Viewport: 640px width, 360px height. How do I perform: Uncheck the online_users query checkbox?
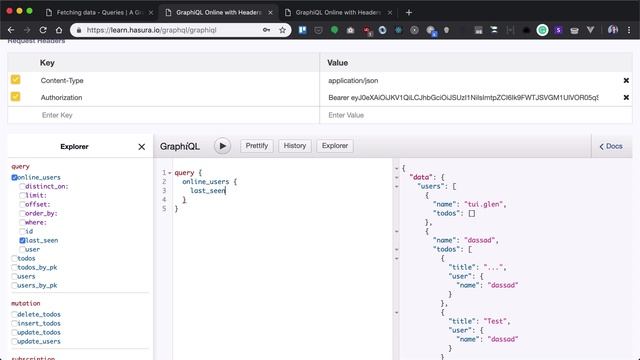14,178
